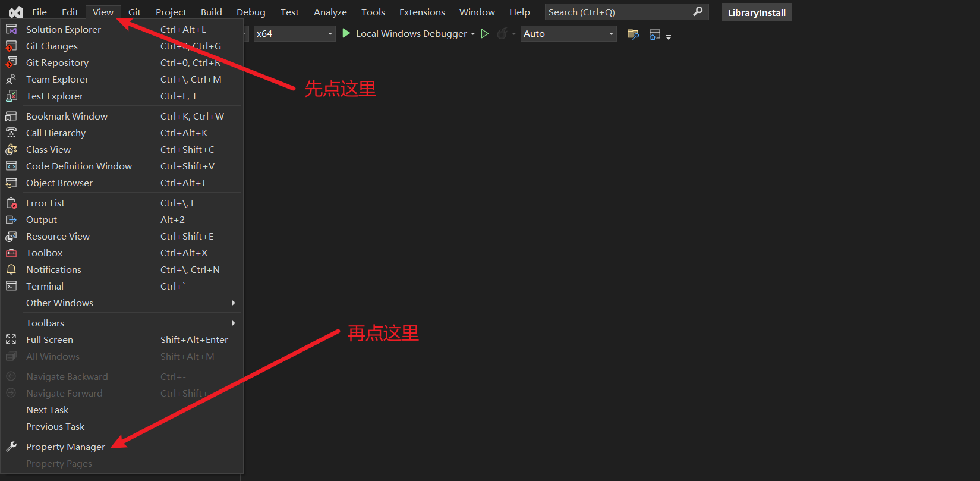Open the Debug menu
Viewport: 980px width, 481px height.
tap(251, 12)
